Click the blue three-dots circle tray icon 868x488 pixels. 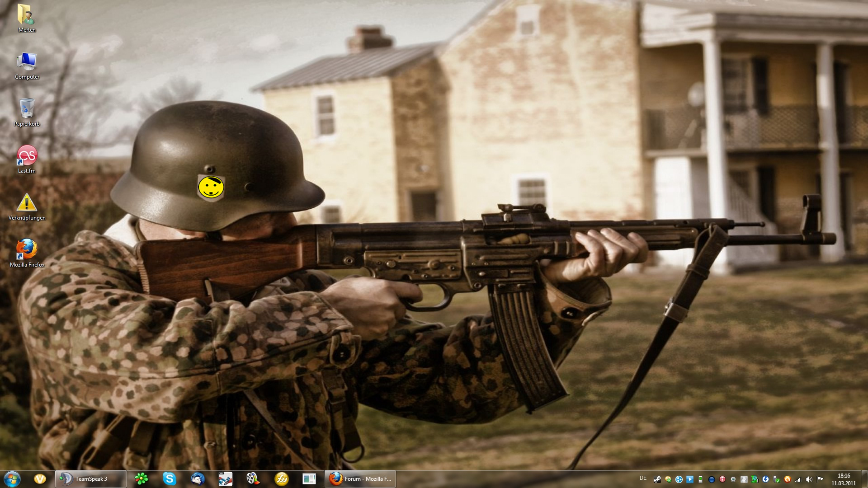pyautogui.click(x=679, y=479)
